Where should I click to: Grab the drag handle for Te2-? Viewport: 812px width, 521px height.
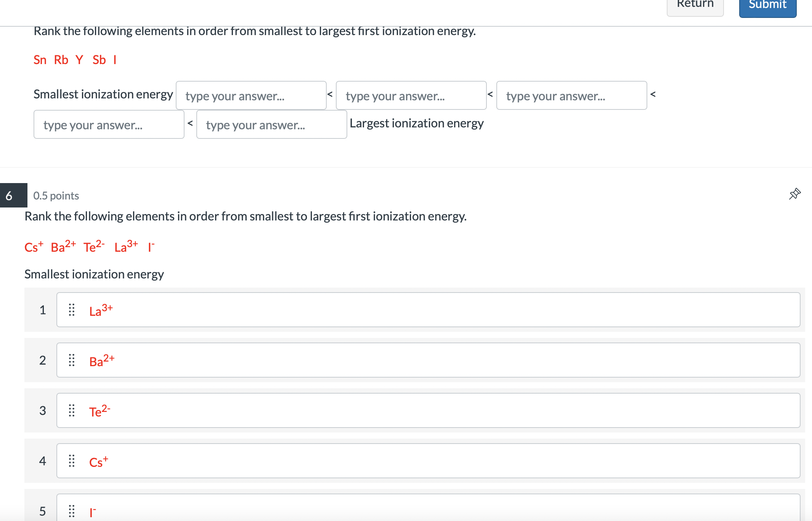click(72, 410)
